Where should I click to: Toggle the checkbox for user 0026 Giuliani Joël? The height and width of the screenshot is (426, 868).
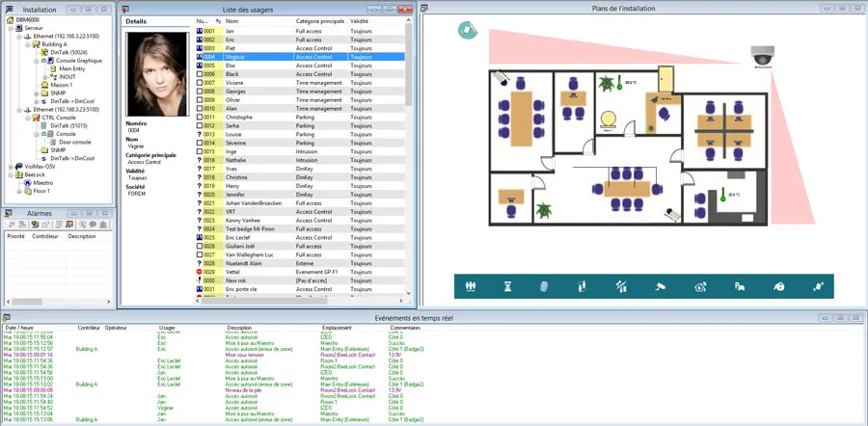[x=200, y=246]
